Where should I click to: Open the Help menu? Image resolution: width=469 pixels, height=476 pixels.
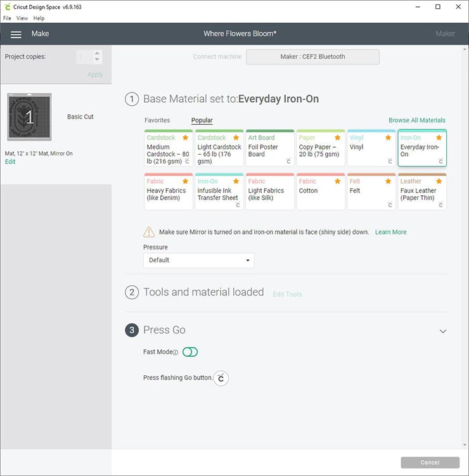coord(39,18)
